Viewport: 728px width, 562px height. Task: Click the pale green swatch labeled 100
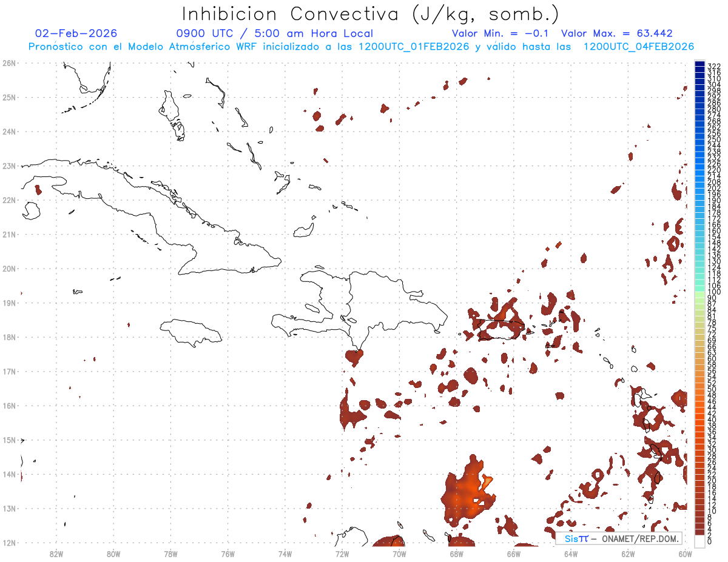tap(699, 293)
